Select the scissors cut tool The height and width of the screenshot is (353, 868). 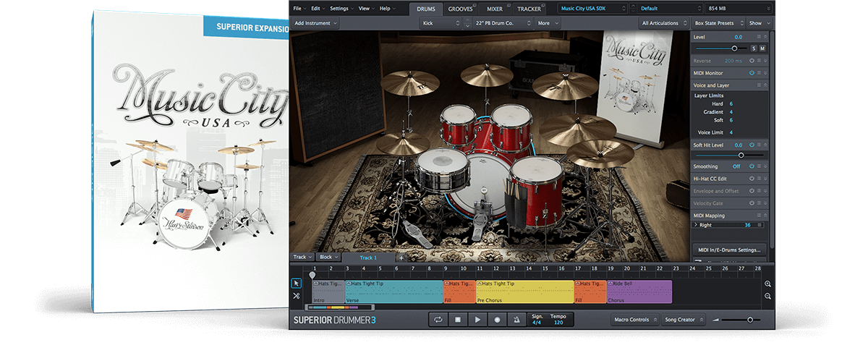pyautogui.click(x=297, y=296)
